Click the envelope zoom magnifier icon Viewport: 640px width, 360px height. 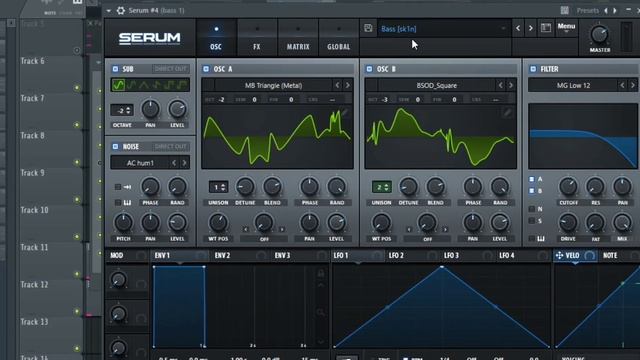321,312
